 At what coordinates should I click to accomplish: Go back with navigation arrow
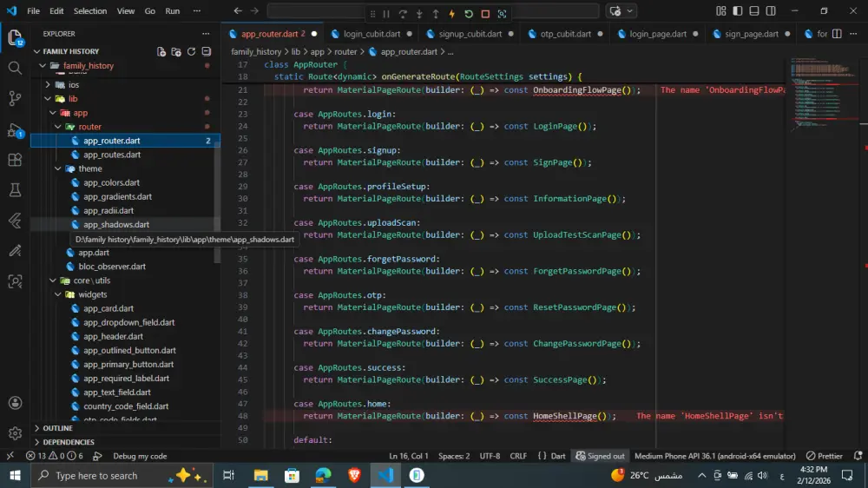[x=238, y=11]
